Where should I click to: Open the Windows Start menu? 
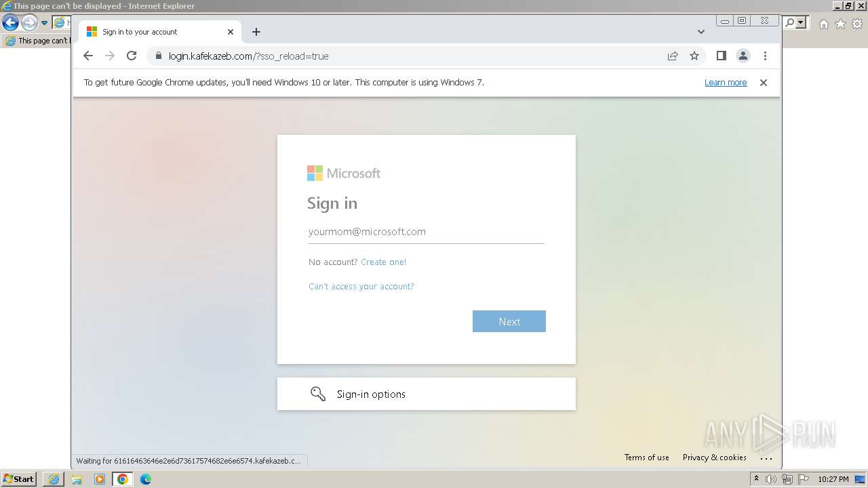click(x=18, y=479)
